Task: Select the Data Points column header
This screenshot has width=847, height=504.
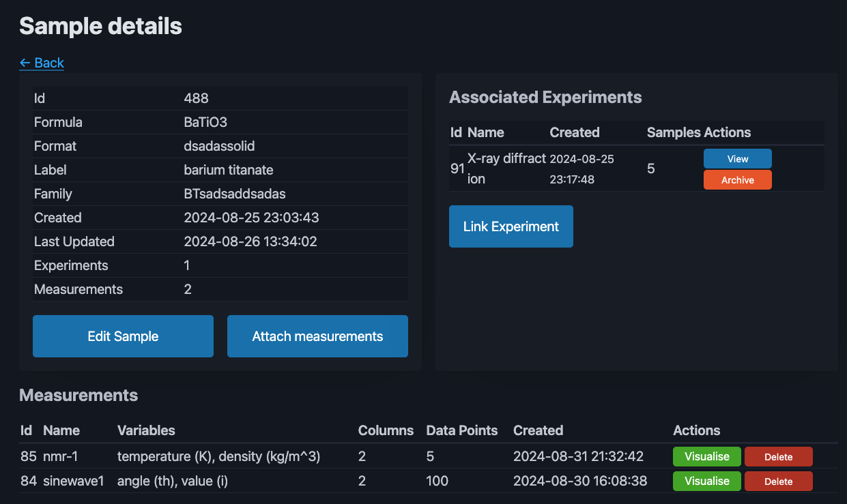Action: click(x=461, y=430)
